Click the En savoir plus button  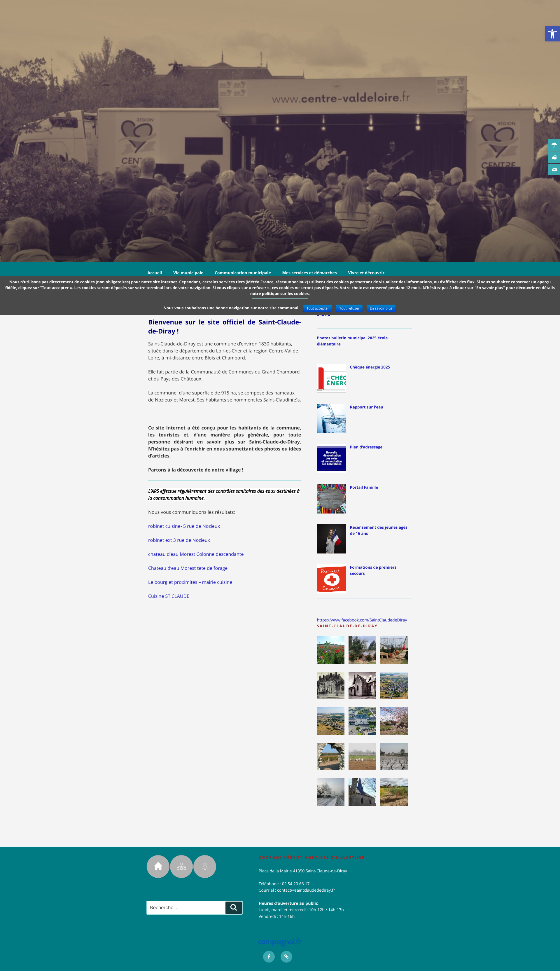[x=381, y=308]
